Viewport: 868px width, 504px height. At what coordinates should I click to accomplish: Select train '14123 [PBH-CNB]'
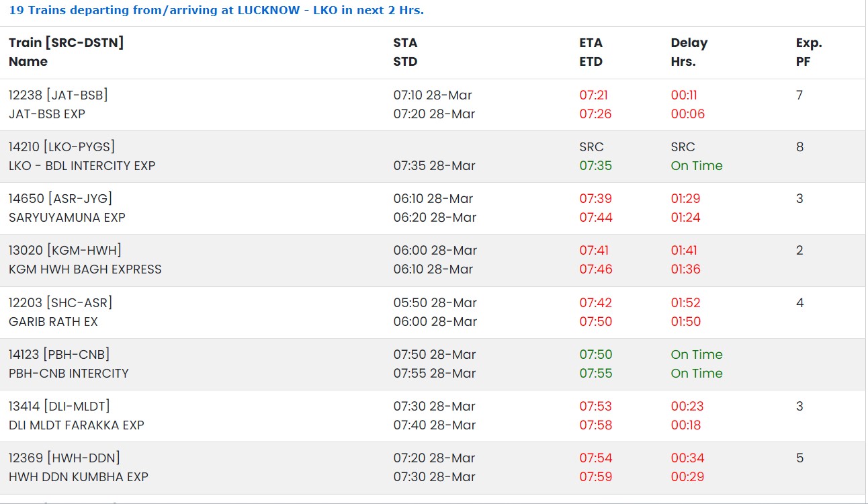click(59, 355)
